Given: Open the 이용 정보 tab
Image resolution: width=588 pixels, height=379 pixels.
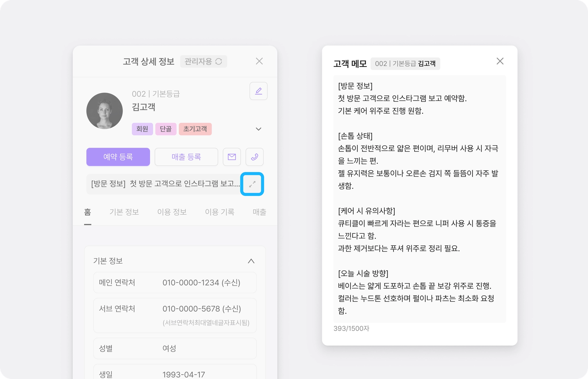Looking at the screenshot, I should coord(172,212).
